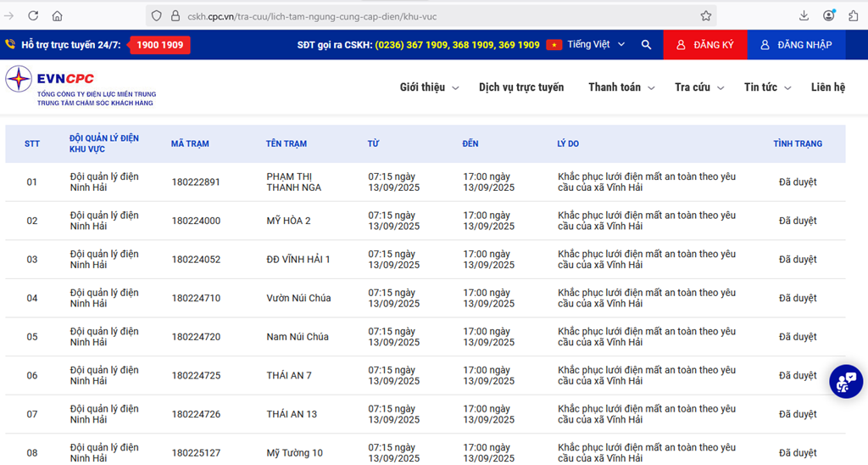Select station code 180222891
The image size is (868, 465).
click(196, 182)
